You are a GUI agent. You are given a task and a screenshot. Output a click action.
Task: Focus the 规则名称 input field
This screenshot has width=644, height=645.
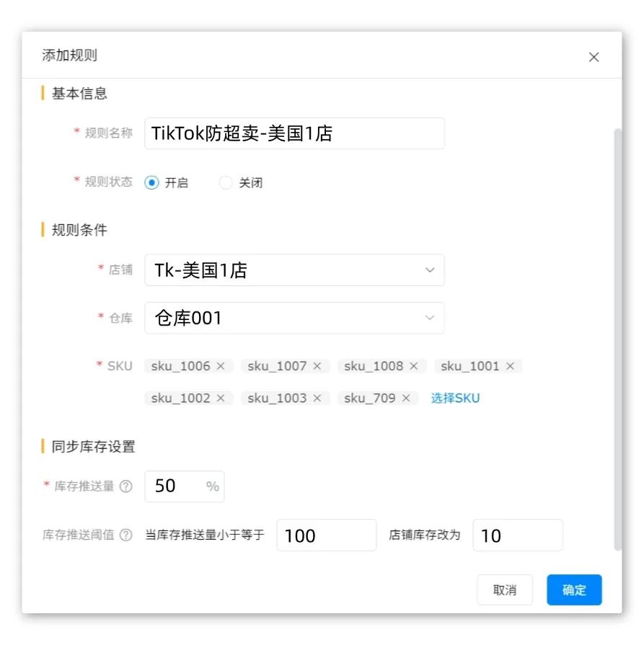coord(294,133)
